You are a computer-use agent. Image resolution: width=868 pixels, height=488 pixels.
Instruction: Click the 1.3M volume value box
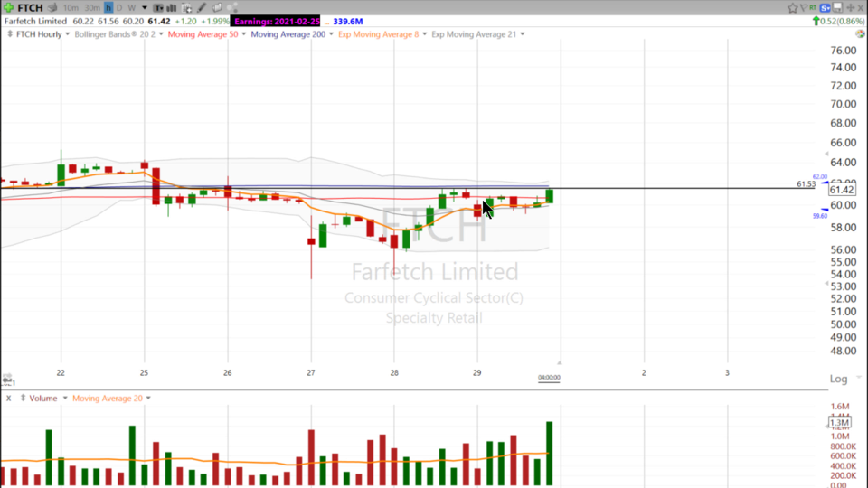[840, 423]
